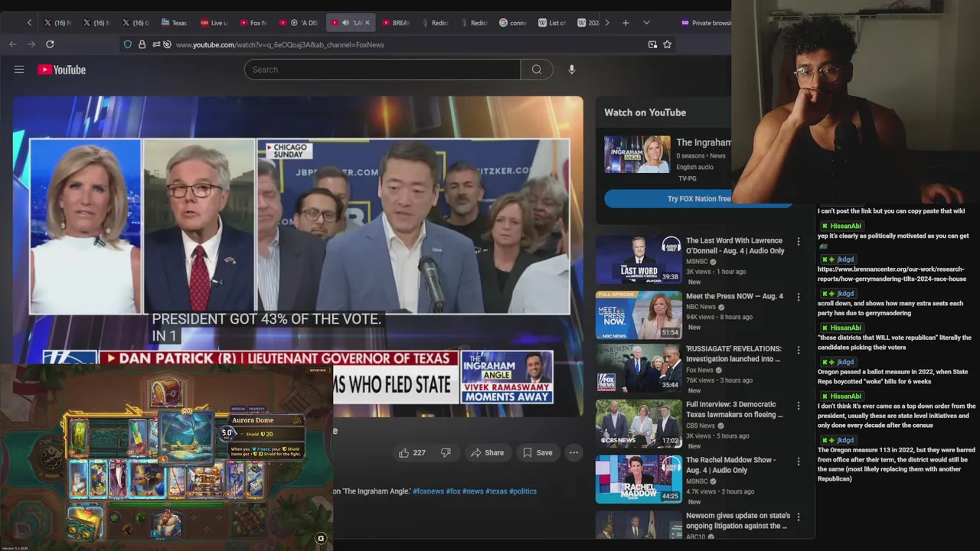Open options for Meet the Press NOW video

pyautogui.click(x=799, y=297)
